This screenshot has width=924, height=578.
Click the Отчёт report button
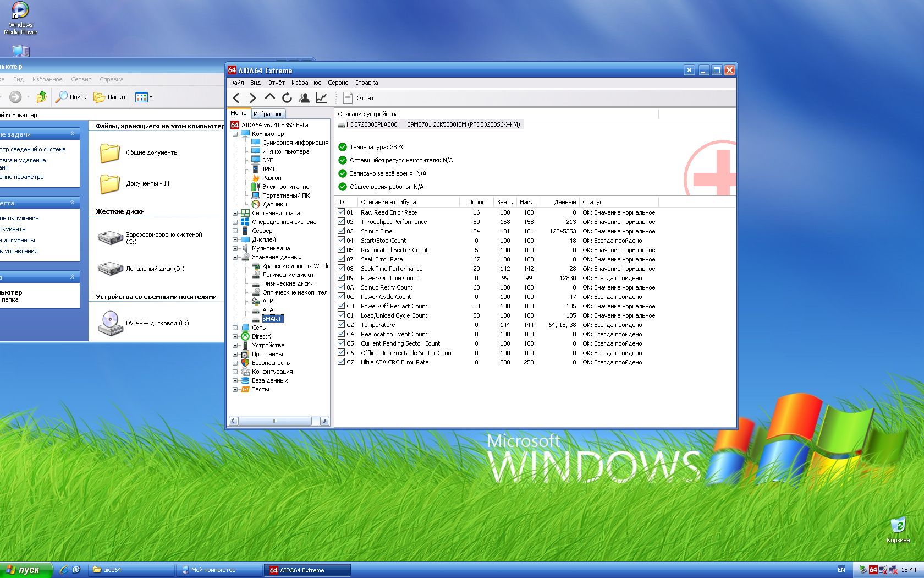pos(359,98)
